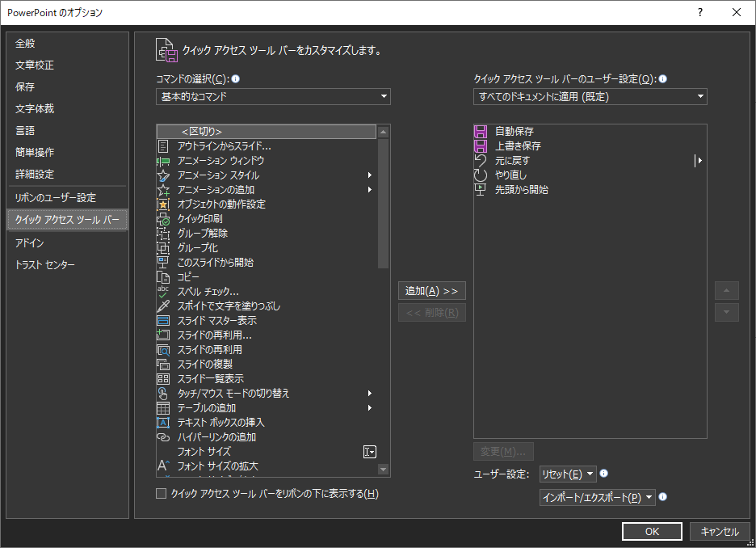Click info icon beside コマンドの選択
756x548 pixels.
pos(235,78)
